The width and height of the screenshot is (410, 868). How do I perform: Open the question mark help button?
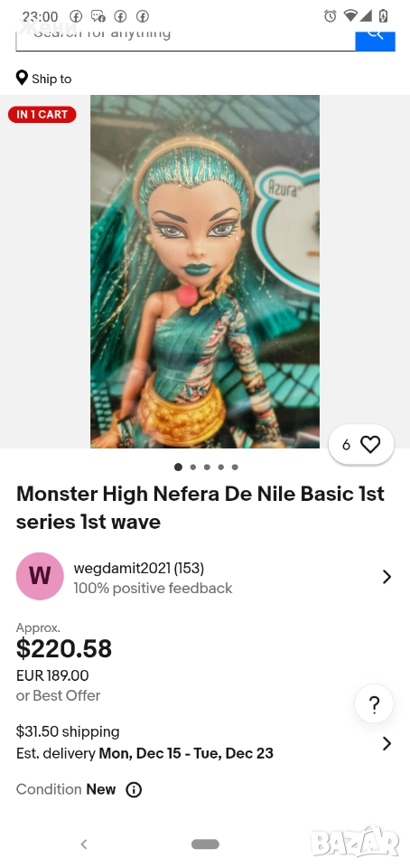coord(374,704)
